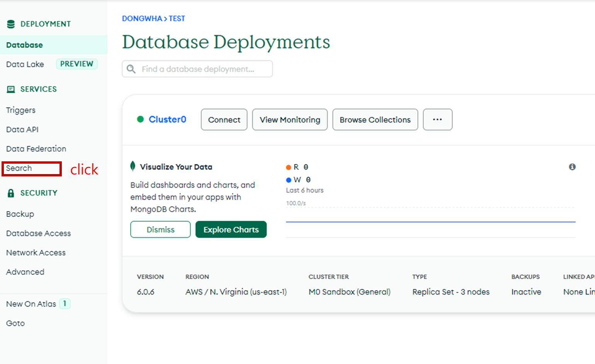Click the Services monitor icon
The width and height of the screenshot is (595, 364).
(11, 89)
